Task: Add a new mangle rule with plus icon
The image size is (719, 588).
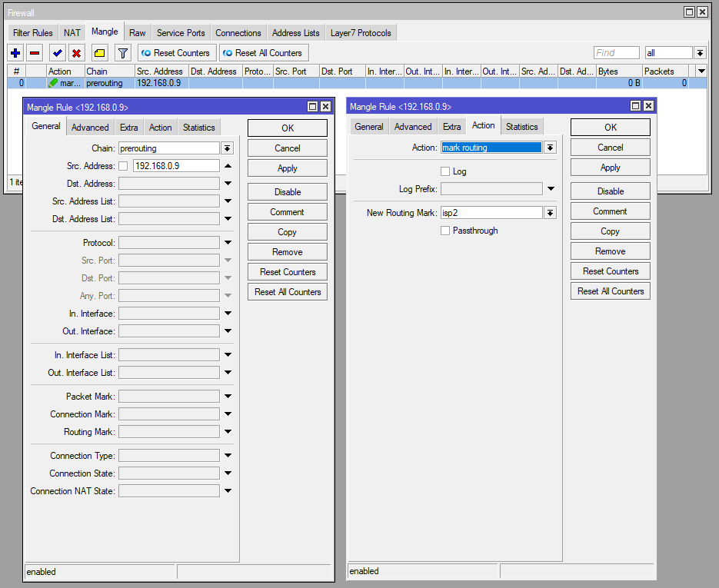Action: (x=15, y=53)
